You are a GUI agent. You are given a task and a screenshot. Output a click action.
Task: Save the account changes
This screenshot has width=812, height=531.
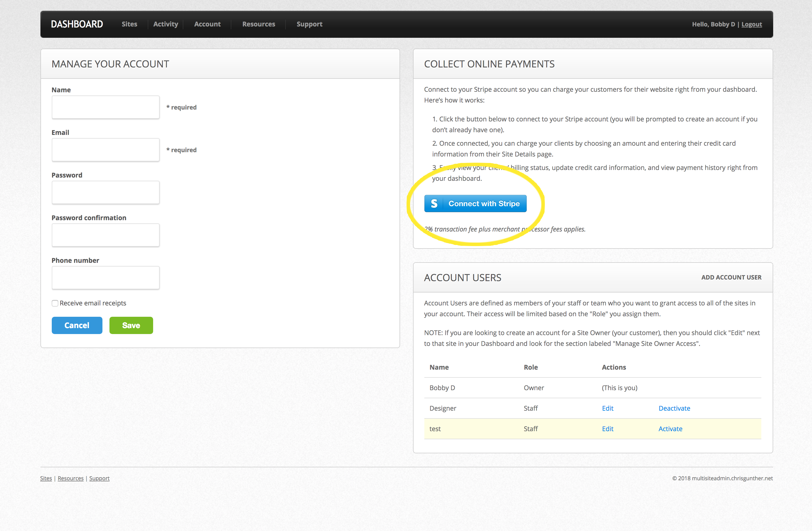(x=131, y=325)
